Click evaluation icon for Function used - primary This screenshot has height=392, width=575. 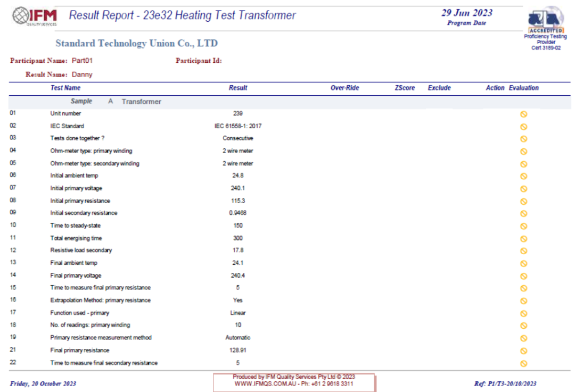pyautogui.click(x=523, y=314)
